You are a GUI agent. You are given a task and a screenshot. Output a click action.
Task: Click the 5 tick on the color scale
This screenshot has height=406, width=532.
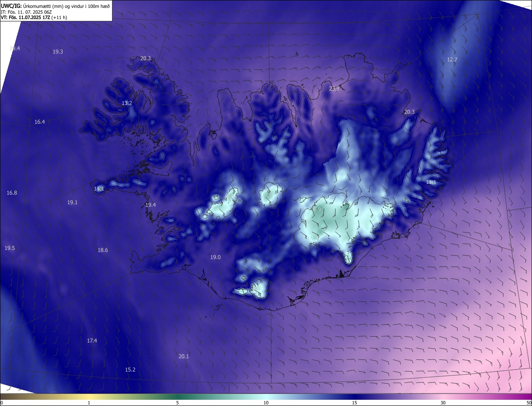click(x=177, y=403)
